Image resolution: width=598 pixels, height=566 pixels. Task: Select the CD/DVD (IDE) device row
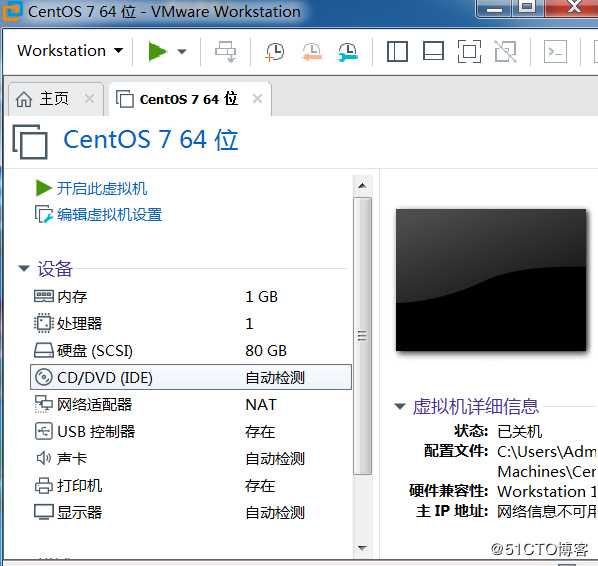[x=191, y=377]
